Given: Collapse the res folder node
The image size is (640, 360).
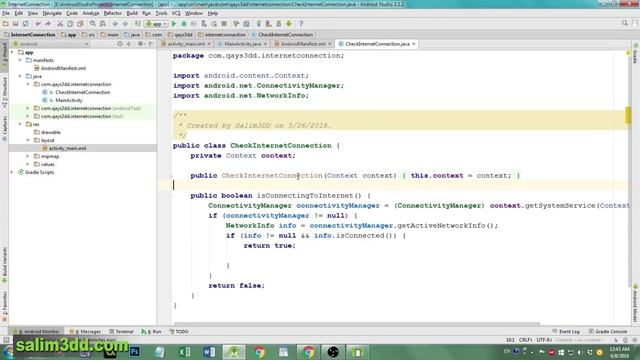Looking at the screenshot, I should [x=20, y=124].
